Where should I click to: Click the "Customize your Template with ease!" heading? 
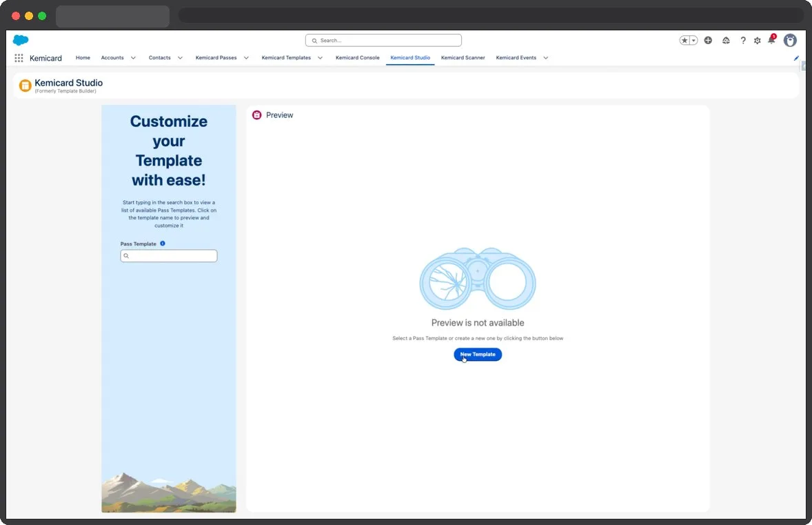[169, 150]
